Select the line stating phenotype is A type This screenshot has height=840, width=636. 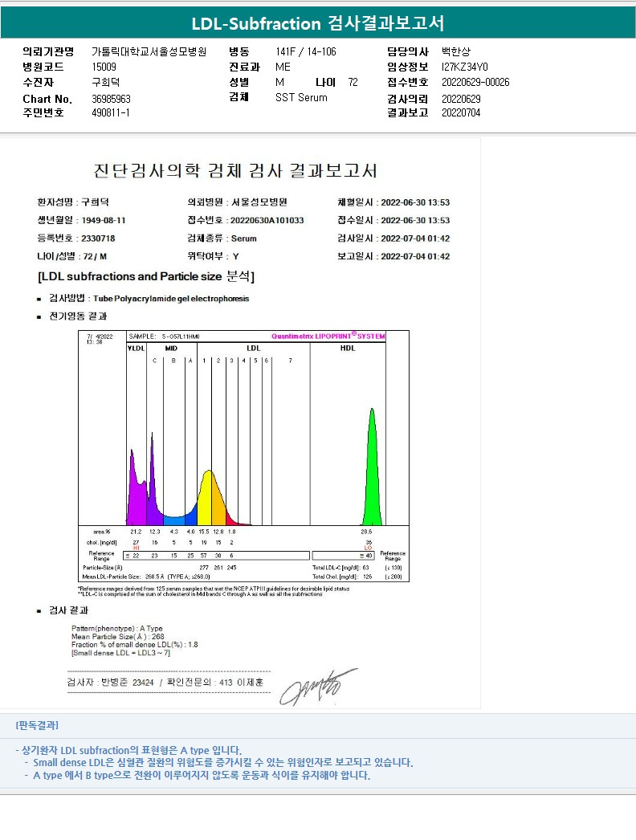128,751
